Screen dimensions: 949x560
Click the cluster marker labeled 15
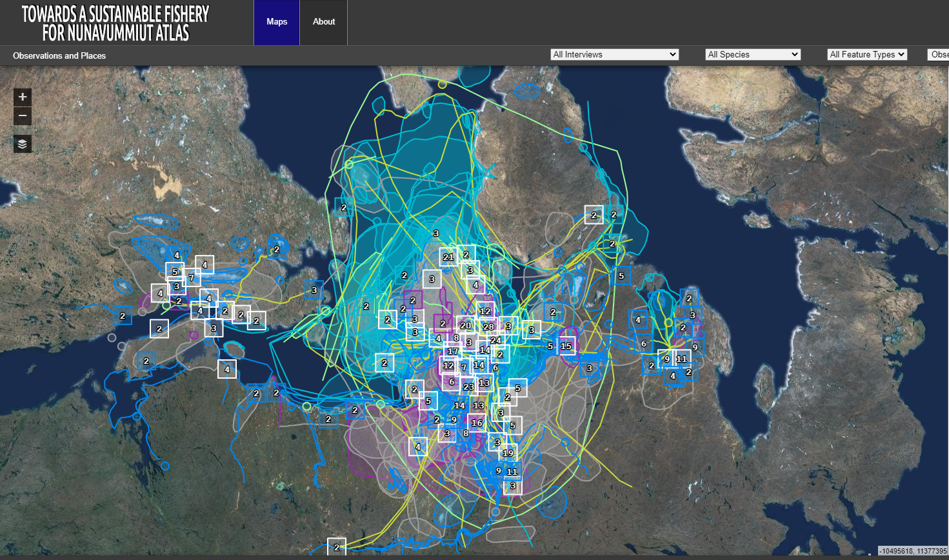pyautogui.click(x=566, y=346)
